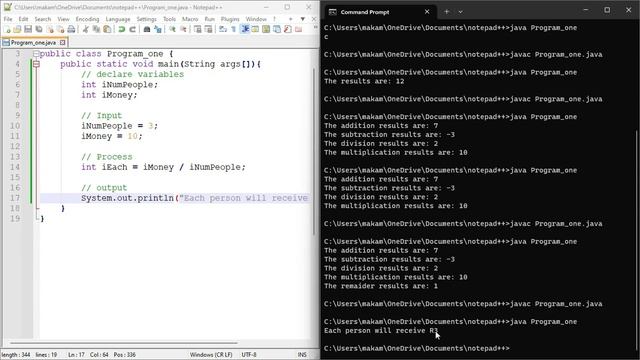Click the Close document toolbar icon

tap(50, 29)
